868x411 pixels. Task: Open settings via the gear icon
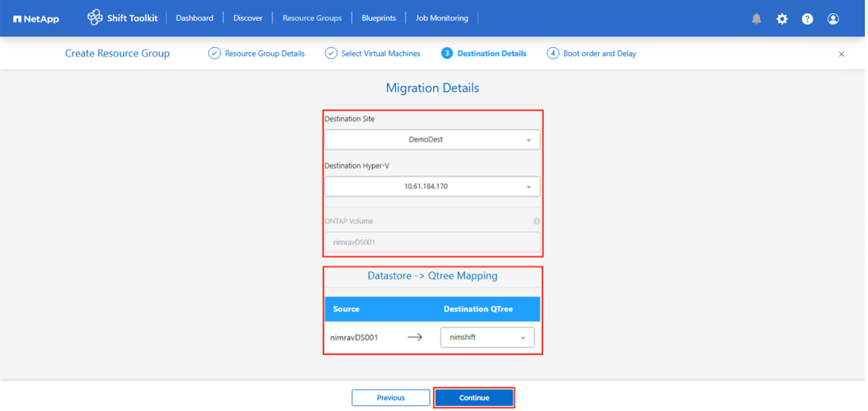coord(782,19)
